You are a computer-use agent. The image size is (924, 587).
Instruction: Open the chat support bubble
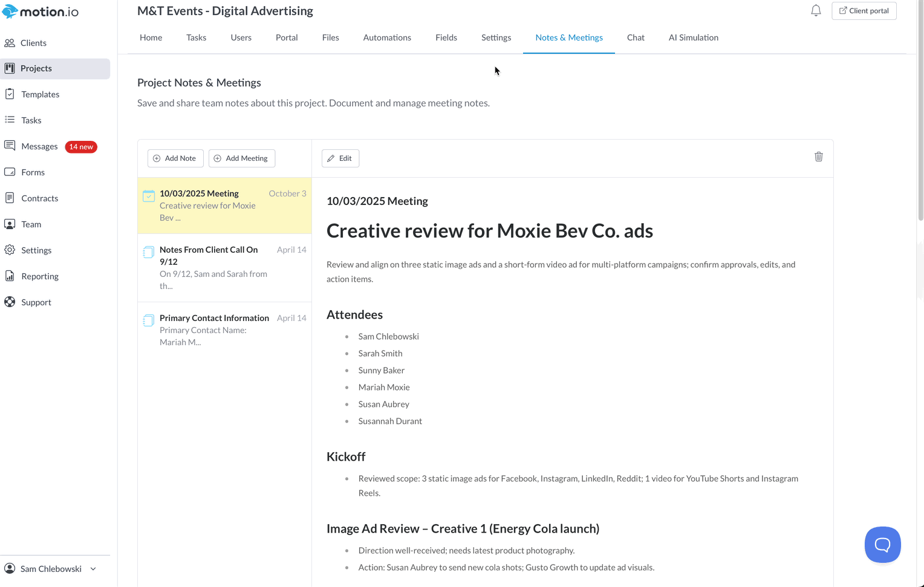point(883,545)
